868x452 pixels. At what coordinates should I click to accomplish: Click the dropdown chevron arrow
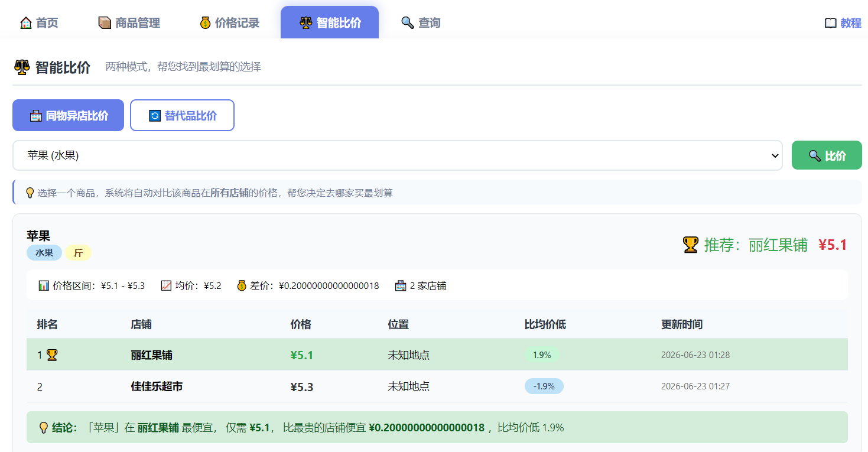(775, 156)
